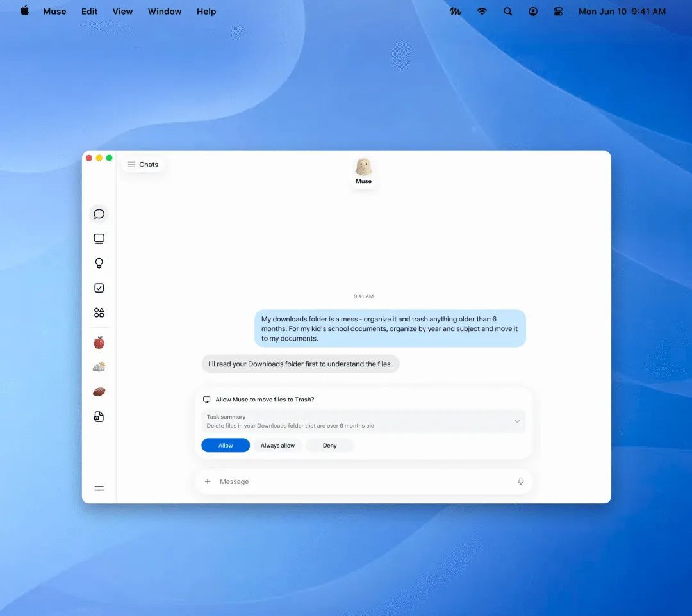Image resolution: width=692 pixels, height=616 pixels.
Task: Click the green zoom window button
Action: 109,158
